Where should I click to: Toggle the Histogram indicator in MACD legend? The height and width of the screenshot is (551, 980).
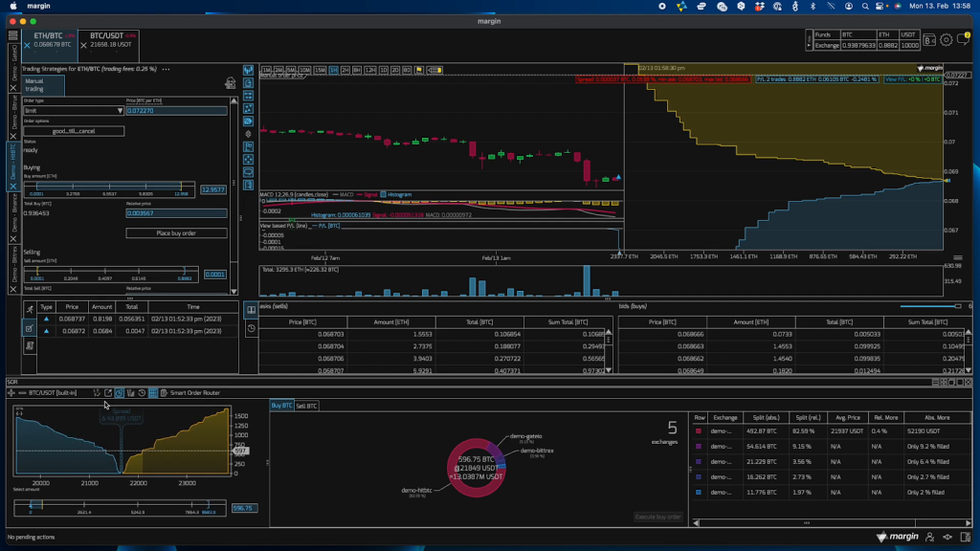[x=397, y=194]
